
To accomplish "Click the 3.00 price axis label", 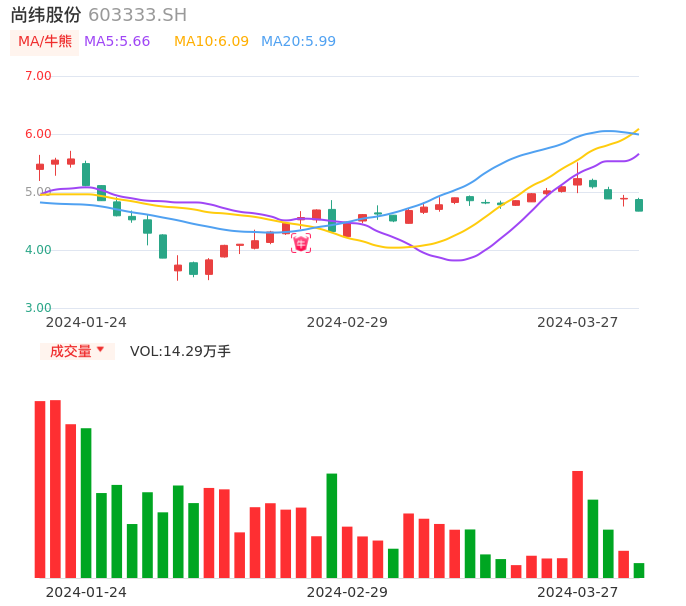I will [x=38, y=308].
